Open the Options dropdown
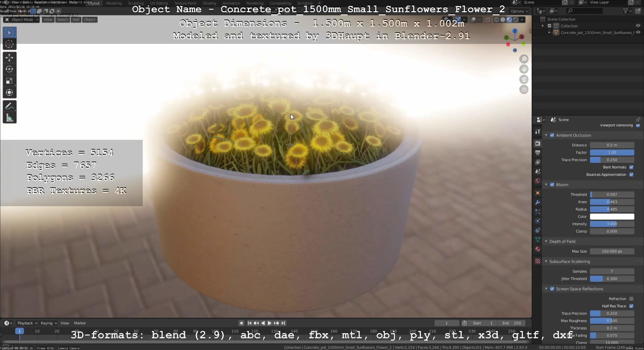 click(519, 11)
